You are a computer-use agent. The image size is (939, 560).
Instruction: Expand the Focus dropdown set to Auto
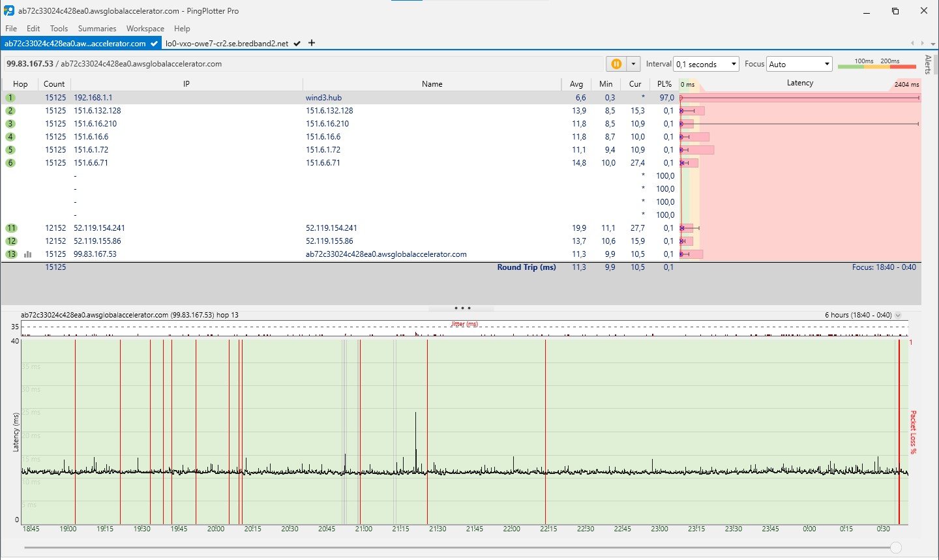(799, 64)
